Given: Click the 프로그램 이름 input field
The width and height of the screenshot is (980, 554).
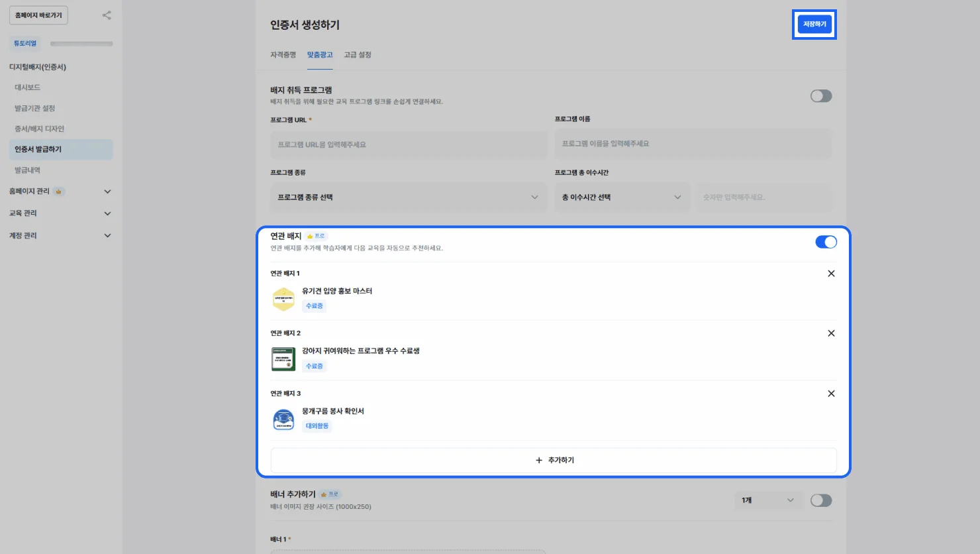Looking at the screenshot, I should click(x=693, y=144).
